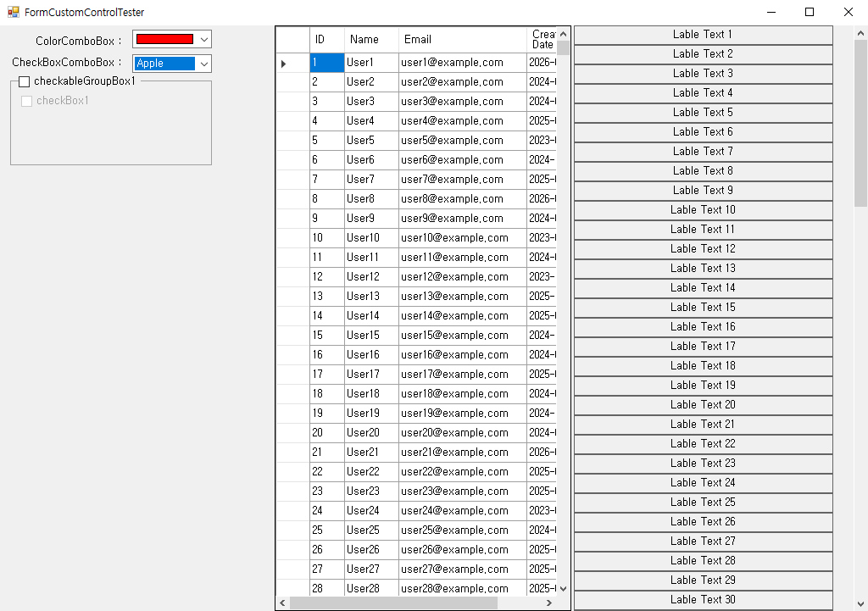Select email cell user23@example.com
Screen dimensions: 868x611
tap(463, 491)
